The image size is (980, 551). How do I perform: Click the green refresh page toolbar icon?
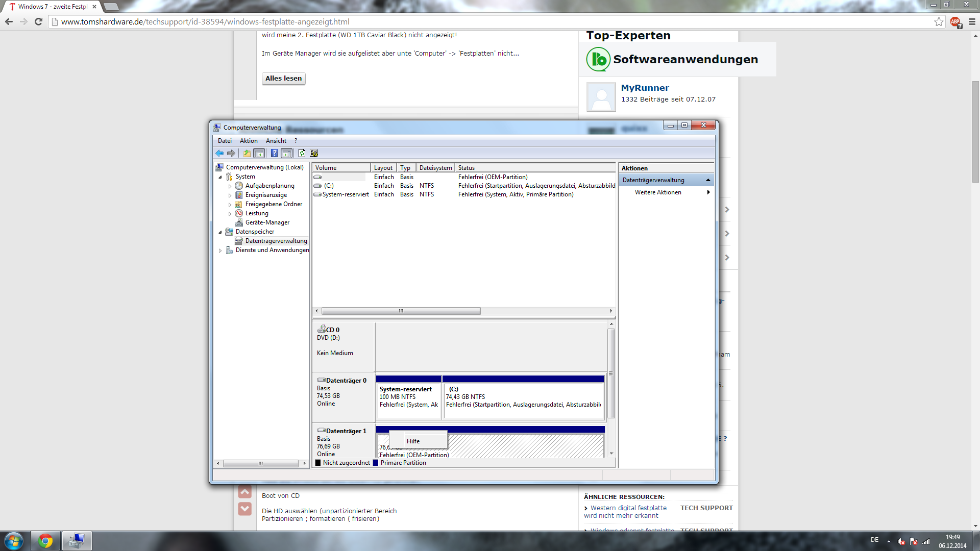[x=302, y=153]
